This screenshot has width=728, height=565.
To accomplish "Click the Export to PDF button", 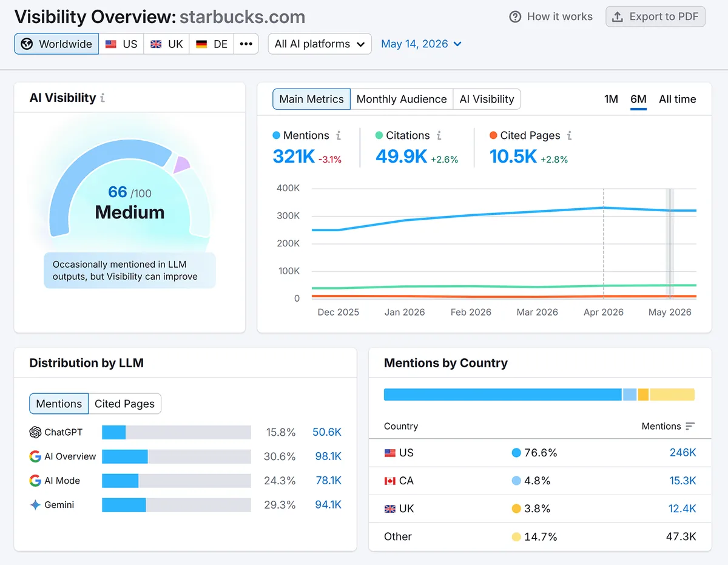I will 655,17.
